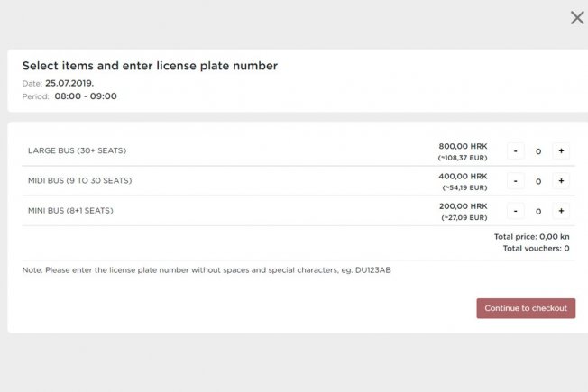Image resolution: width=588 pixels, height=392 pixels.
Task: Click the Midi Bus (9 to 30 seats) label
Action: (x=80, y=180)
